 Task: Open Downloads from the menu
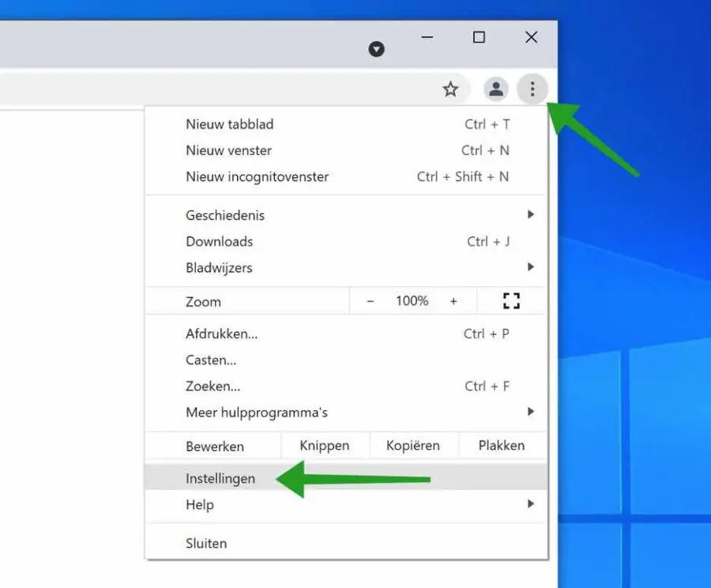(x=346, y=241)
